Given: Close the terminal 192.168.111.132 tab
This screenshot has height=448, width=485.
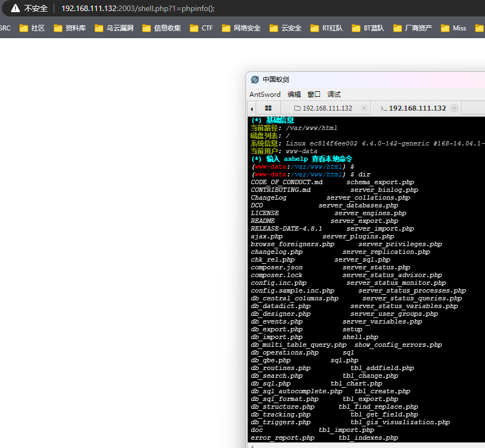Looking at the screenshot, I should (454, 108).
